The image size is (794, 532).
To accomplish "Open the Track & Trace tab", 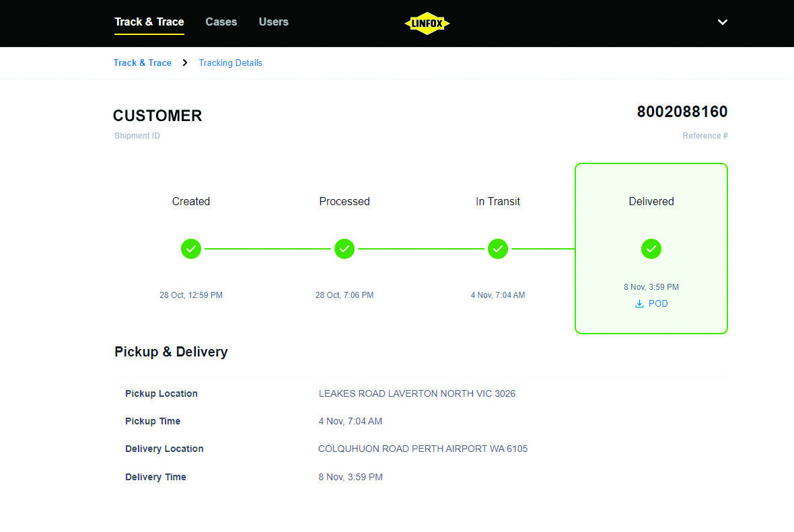I will (x=149, y=22).
